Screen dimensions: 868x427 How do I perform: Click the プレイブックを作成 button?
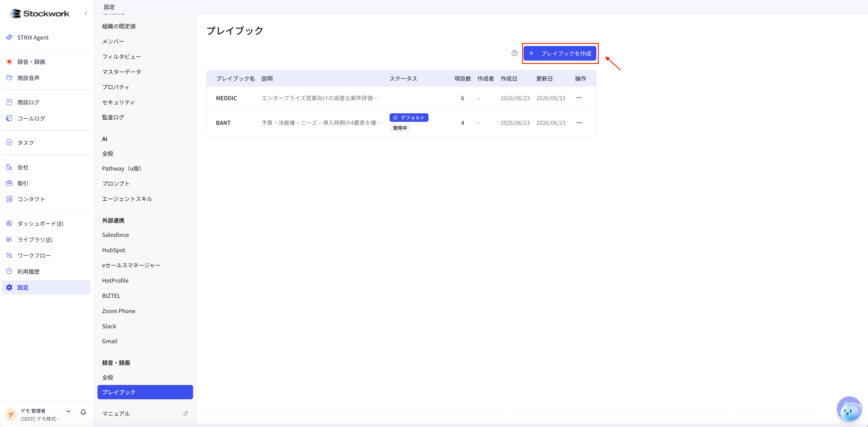pos(560,53)
